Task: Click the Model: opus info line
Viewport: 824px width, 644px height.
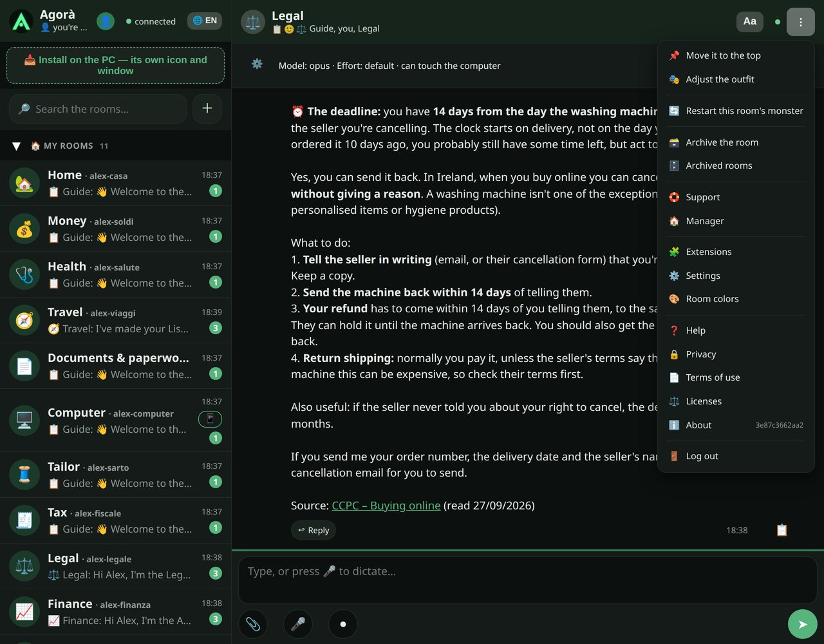Action: point(389,66)
